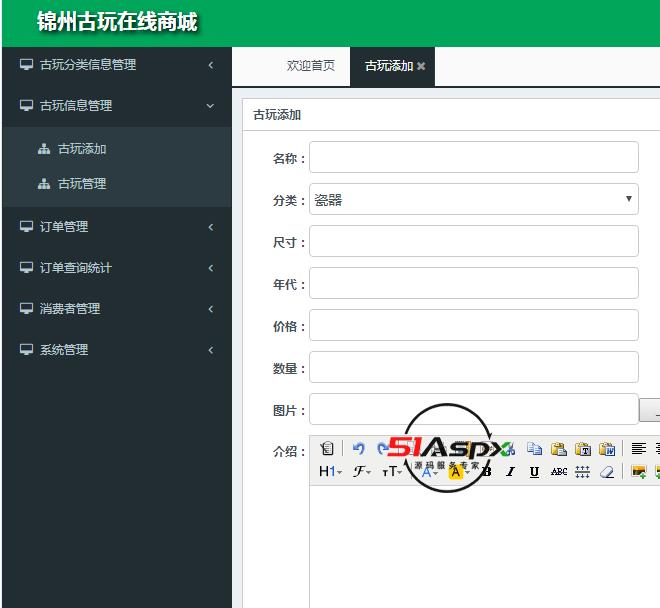
Task: Open the 订单查询统计 sidebar menu
Action: click(x=117, y=268)
